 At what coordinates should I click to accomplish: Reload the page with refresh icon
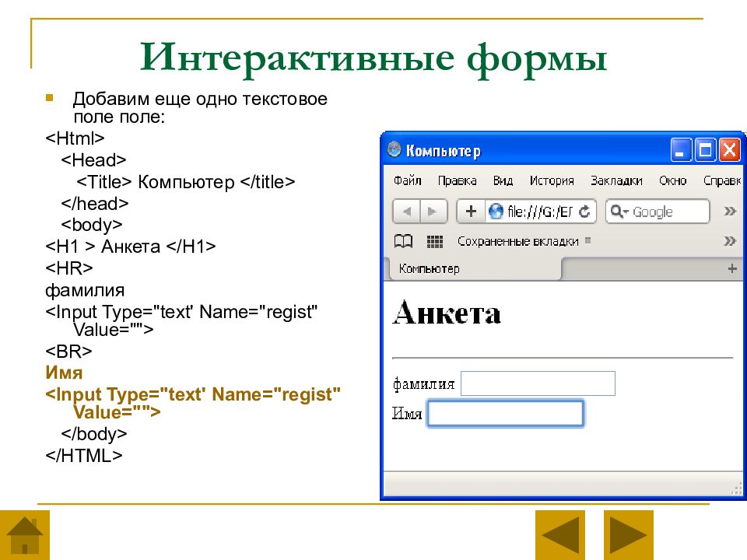(x=584, y=212)
